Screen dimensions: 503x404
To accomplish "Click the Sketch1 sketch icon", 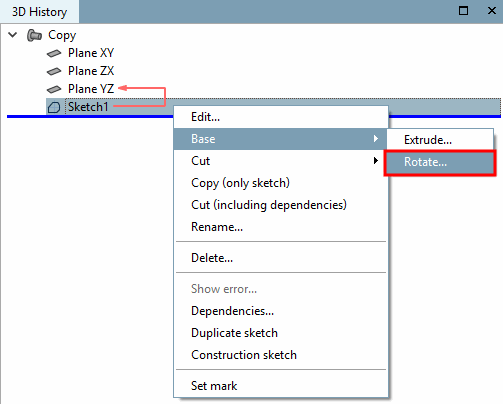I will (x=54, y=107).
